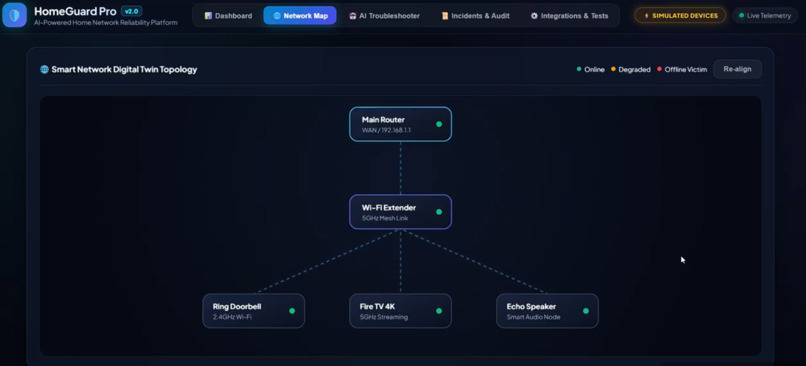This screenshot has width=806, height=366.
Task: Click the Incidents & Audit scroll icon
Action: (x=445, y=16)
